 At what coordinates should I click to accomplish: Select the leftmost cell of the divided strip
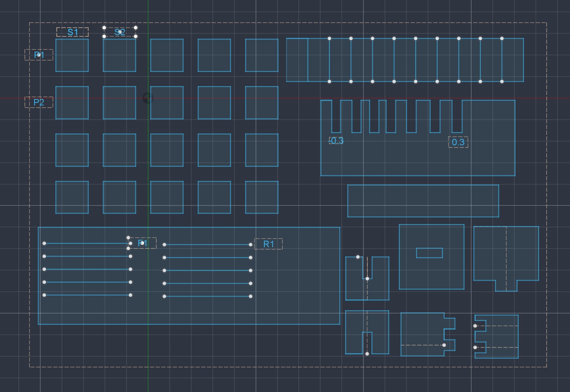[297, 60]
